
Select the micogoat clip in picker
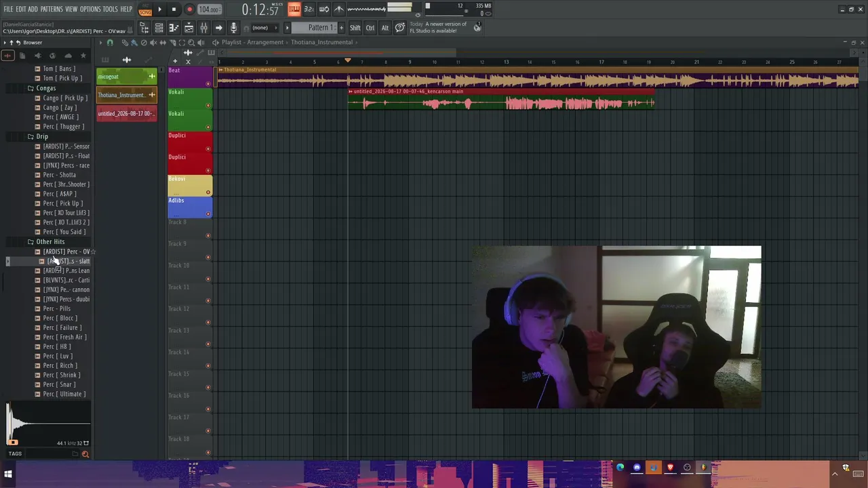126,77
